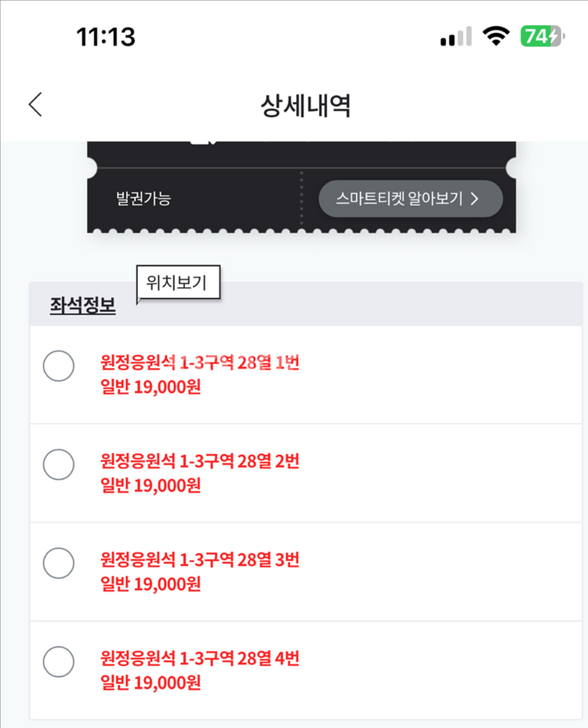Tap 일반 19,000원 under the 4번 seat
Image resolution: width=588 pixels, height=728 pixels.
pos(151,682)
